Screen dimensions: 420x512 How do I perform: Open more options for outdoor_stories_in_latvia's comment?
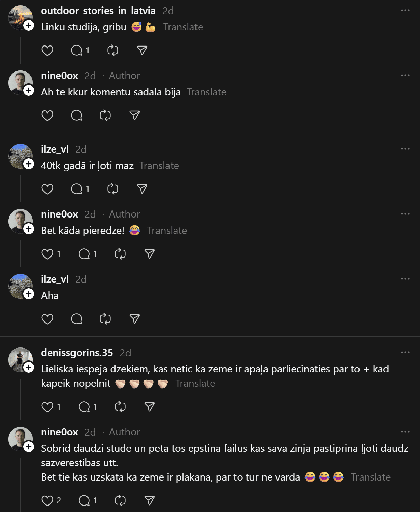pyautogui.click(x=405, y=11)
